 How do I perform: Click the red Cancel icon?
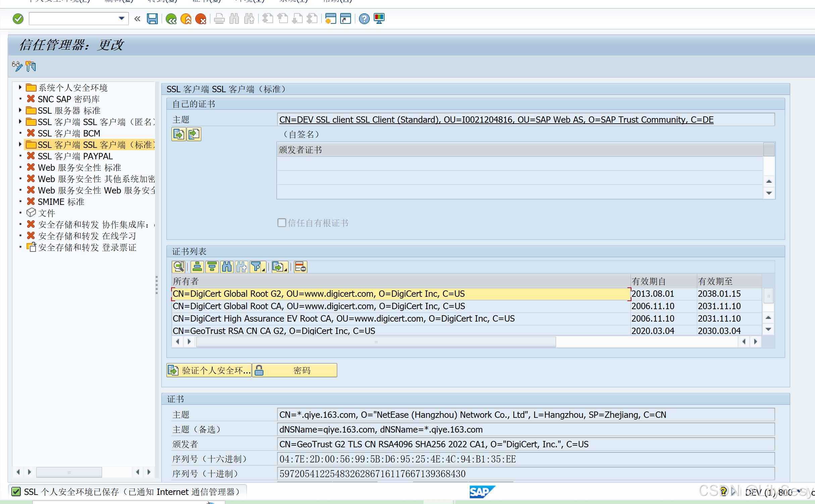point(201,19)
